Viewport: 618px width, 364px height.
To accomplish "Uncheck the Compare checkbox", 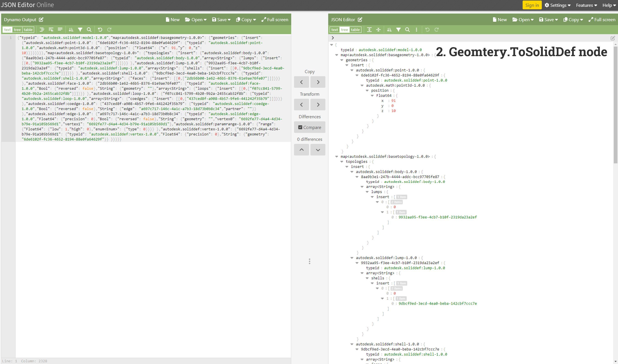I will click(300, 127).
